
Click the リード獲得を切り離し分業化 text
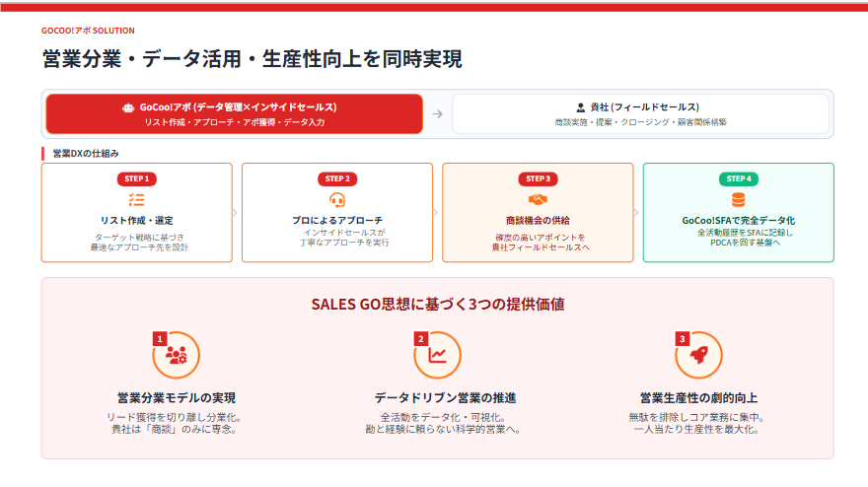(x=174, y=417)
